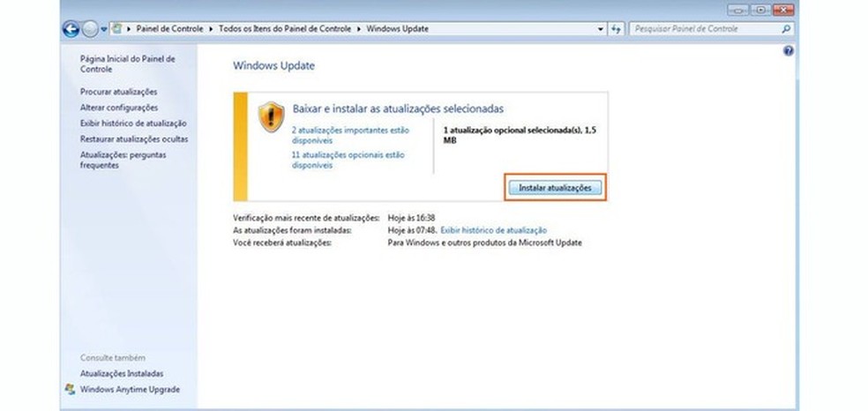This screenshot has width=868, height=411.
Task: Open Atualizações: perguntas frequentes
Action: coord(123,160)
